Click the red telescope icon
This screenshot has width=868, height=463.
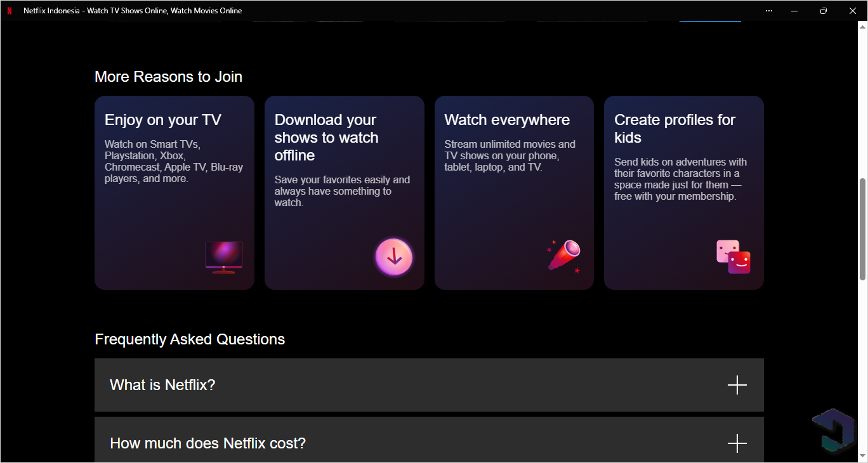(x=563, y=256)
